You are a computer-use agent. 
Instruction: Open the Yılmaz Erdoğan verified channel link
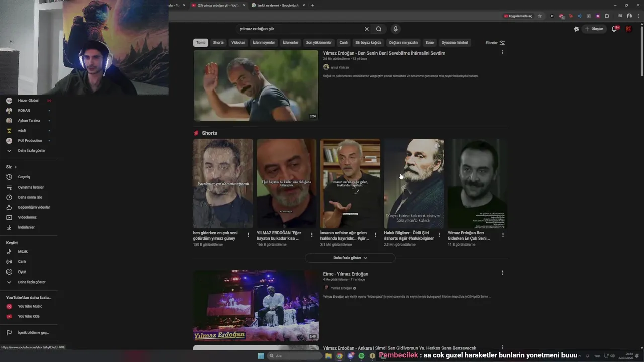(x=342, y=288)
